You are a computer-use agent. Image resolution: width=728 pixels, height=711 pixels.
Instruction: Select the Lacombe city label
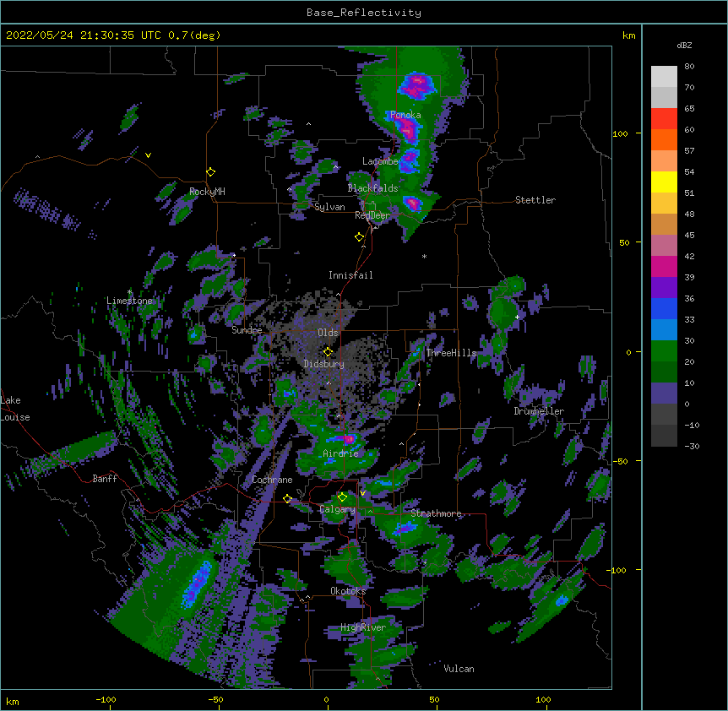(380, 161)
